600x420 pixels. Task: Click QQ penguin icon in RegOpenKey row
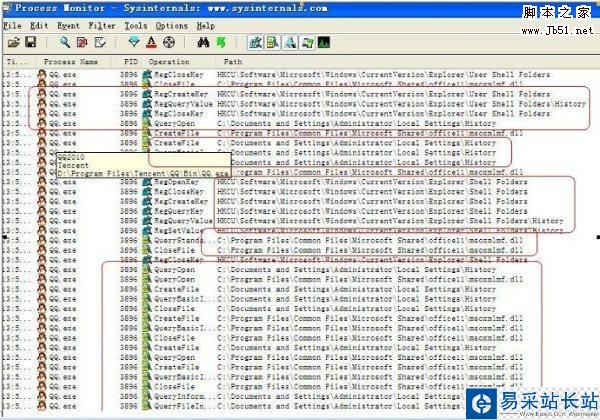tap(42, 182)
